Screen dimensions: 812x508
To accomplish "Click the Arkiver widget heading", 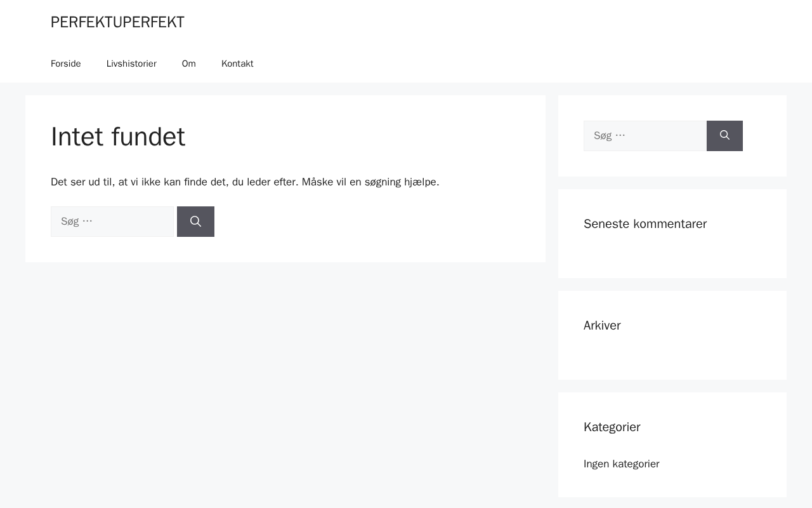I will pyautogui.click(x=602, y=325).
